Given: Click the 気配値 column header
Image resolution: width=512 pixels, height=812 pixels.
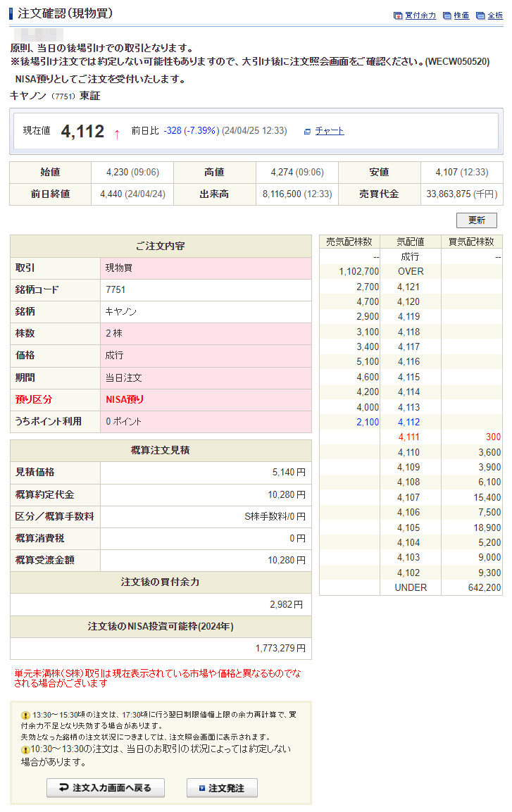Looking at the screenshot, I should 410,242.
